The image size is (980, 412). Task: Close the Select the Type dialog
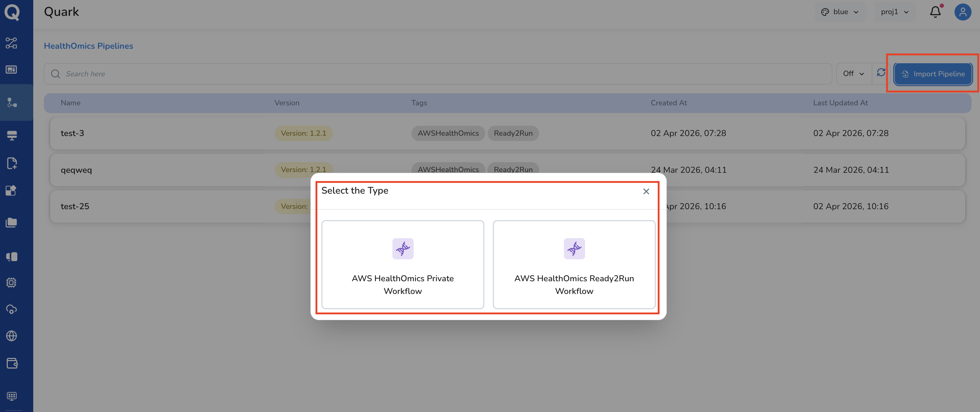tap(646, 191)
